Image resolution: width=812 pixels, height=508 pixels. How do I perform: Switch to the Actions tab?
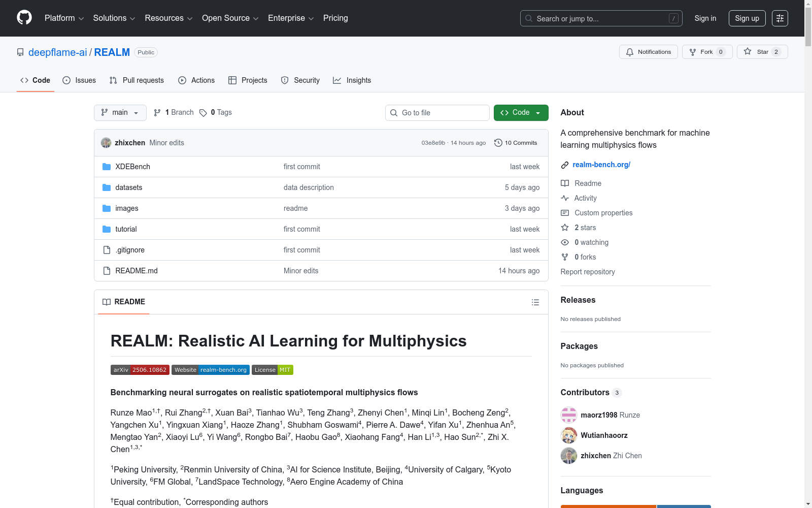(196, 80)
